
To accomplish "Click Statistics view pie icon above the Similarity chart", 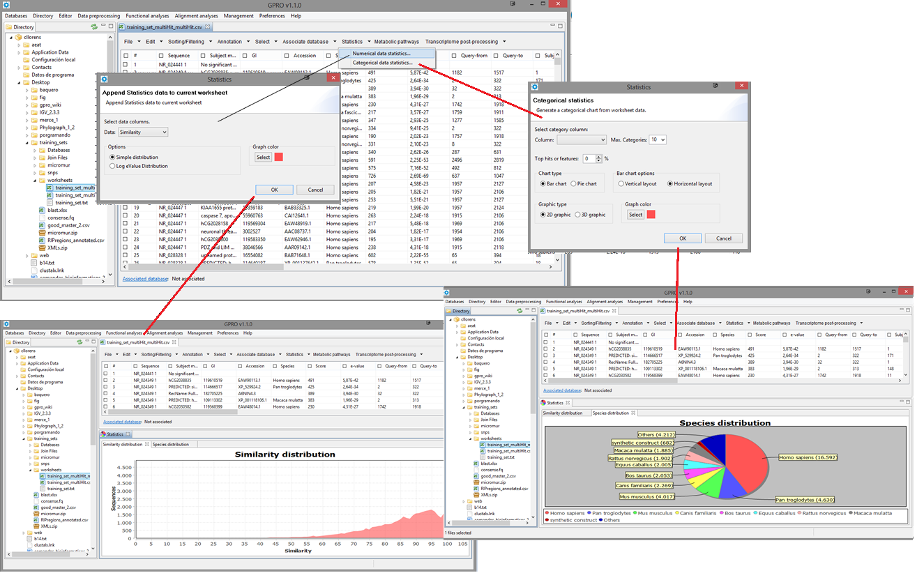I will click(x=104, y=434).
